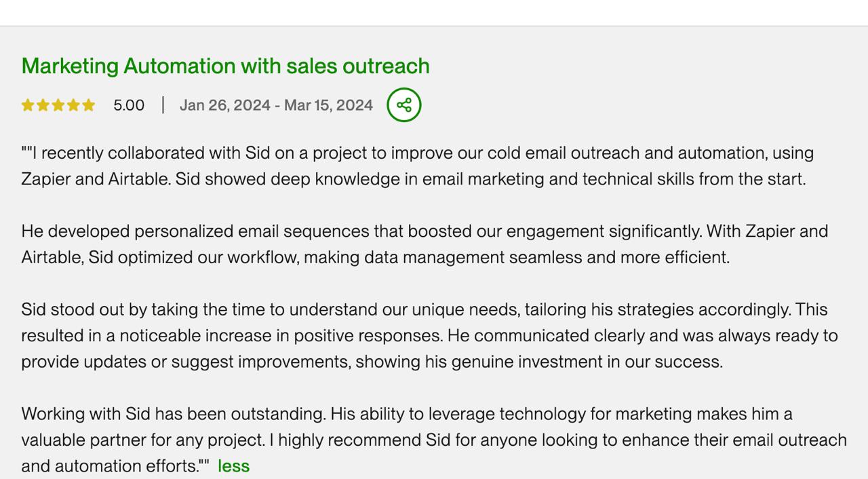Screen dimensions: 868x479
Task: Click the fifth yellow rating star
Action: [x=88, y=105]
